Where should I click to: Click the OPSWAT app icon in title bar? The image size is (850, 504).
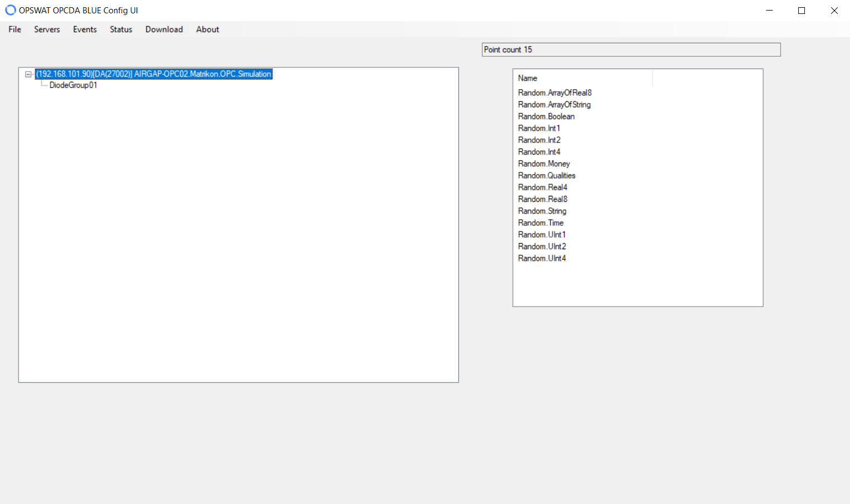(11, 10)
